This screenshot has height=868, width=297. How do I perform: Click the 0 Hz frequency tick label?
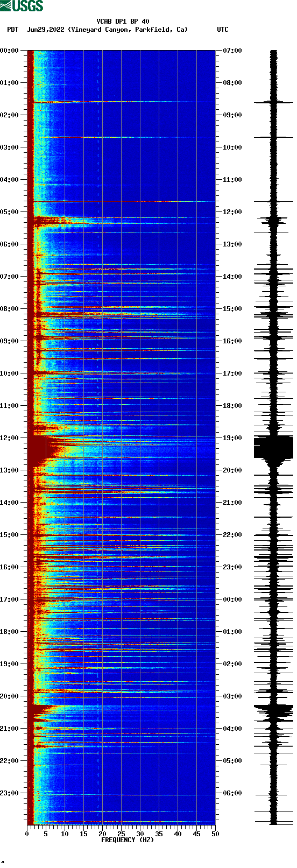[x=27, y=834]
